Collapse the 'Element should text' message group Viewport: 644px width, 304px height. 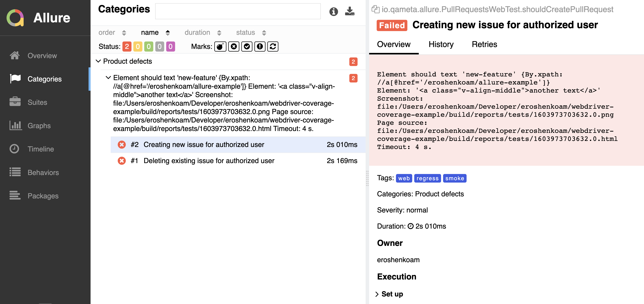108,78
